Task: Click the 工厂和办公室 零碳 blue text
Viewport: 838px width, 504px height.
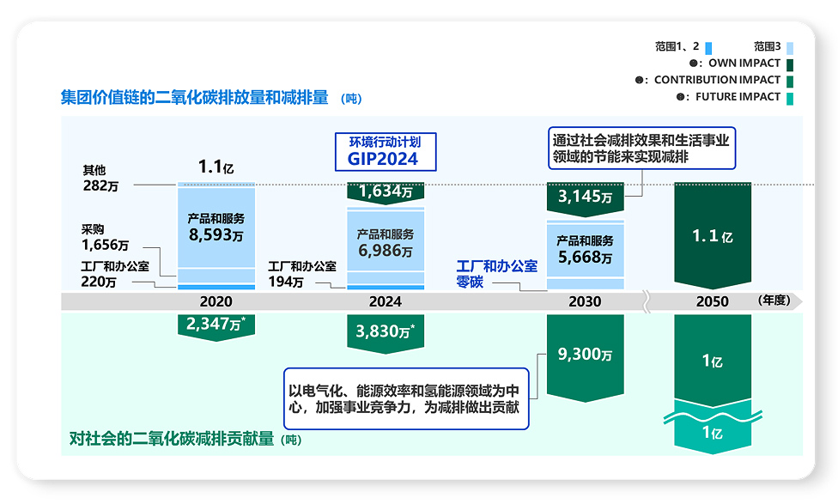Action: click(x=495, y=273)
